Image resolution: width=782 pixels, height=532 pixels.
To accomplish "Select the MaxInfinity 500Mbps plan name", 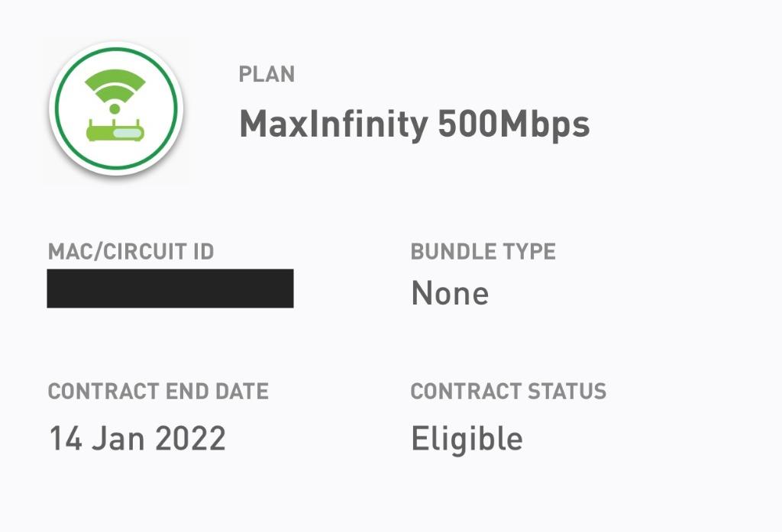I will 415,124.
